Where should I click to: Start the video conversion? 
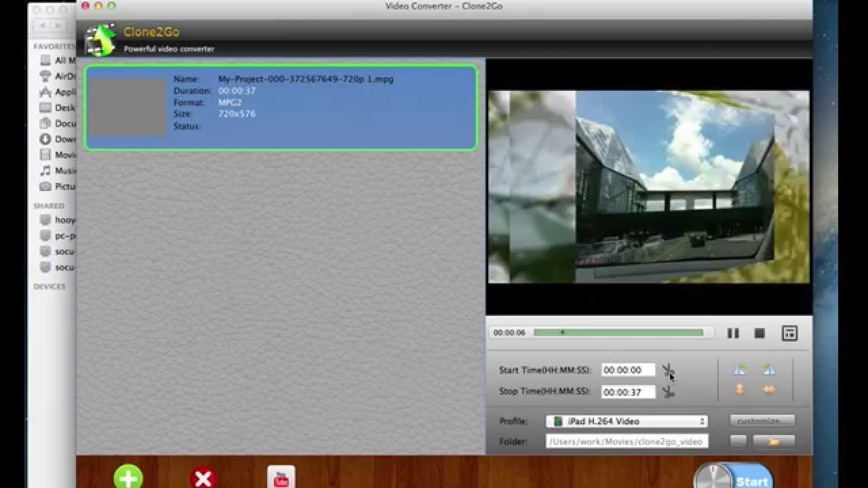click(x=734, y=476)
